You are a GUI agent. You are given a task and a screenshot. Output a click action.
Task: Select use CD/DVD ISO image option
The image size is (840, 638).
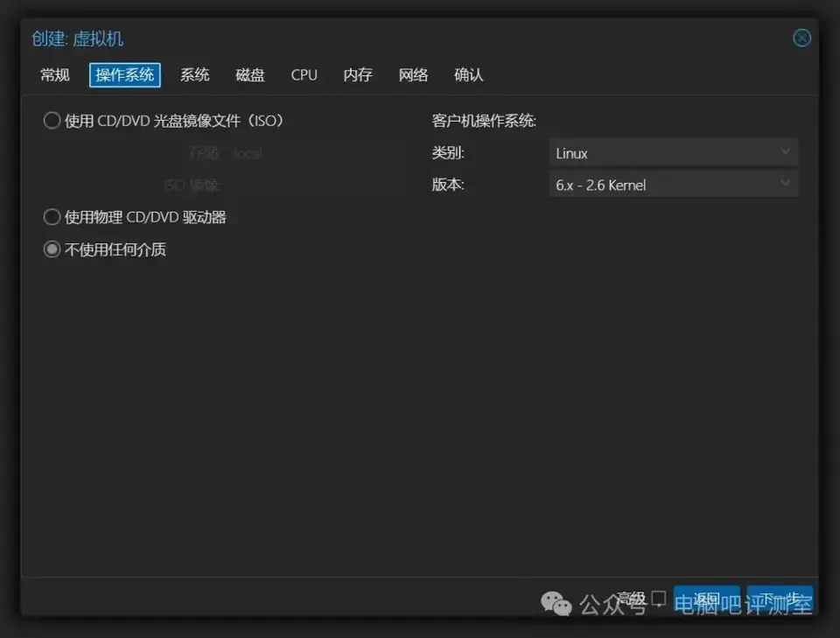52,121
